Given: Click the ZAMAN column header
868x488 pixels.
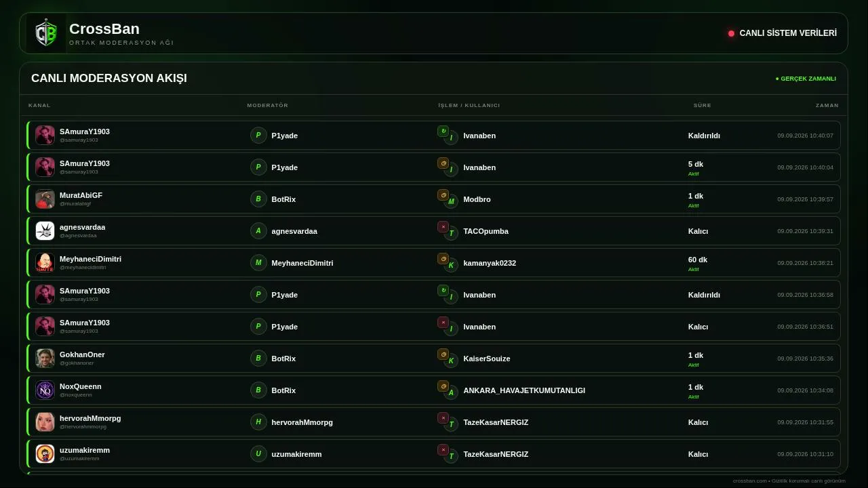Looking at the screenshot, I should pyautogui.click(x=827, y=105).
